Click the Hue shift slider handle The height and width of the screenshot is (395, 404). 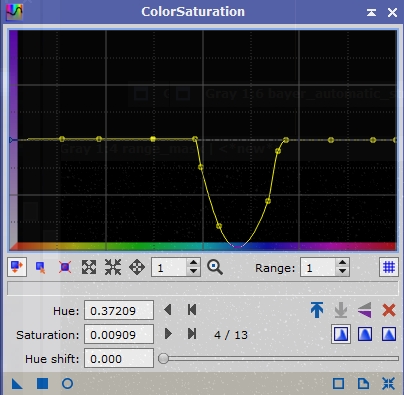point(163,358)
